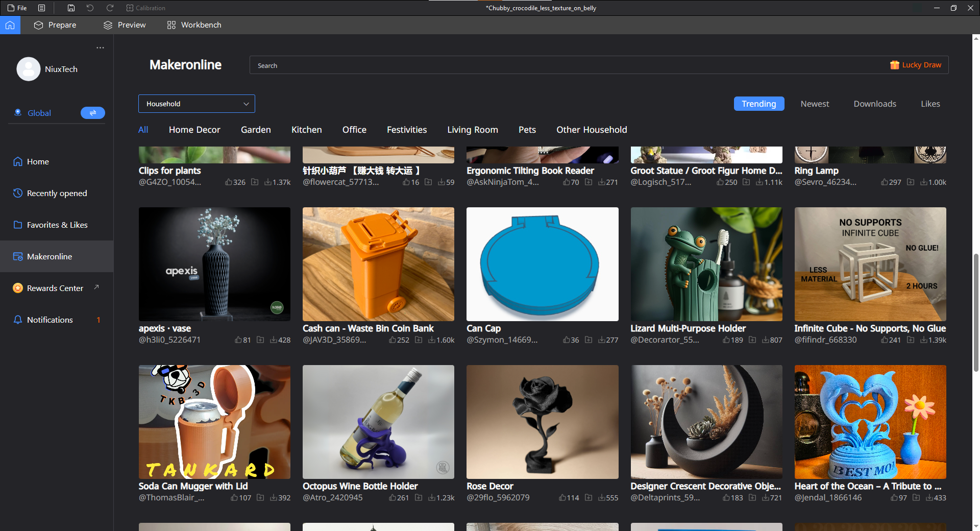Open the Lizard Multi-Purpose Holder thumbnail
The height and width of the screenshot is (531, 980).
coord(706,264)
